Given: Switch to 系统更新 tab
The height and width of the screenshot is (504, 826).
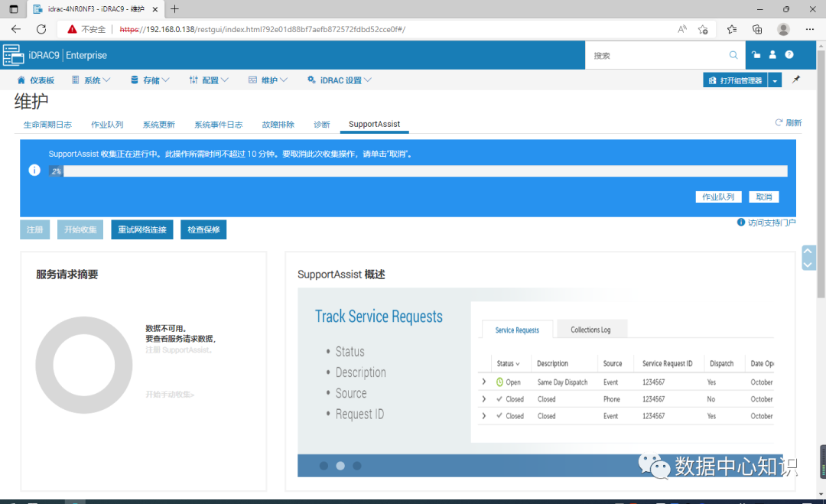Looking at the screenshot, I should (x=158, y=125).
